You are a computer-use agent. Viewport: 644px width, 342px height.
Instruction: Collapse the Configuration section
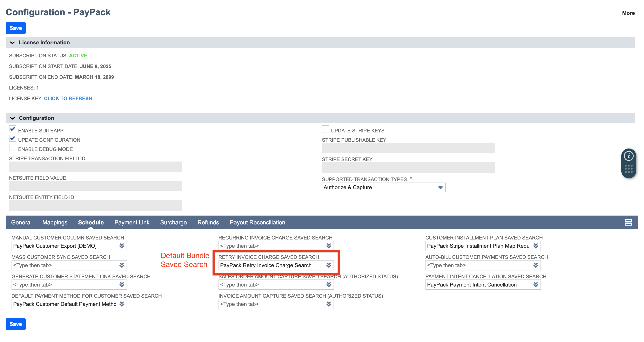point(12,118)
